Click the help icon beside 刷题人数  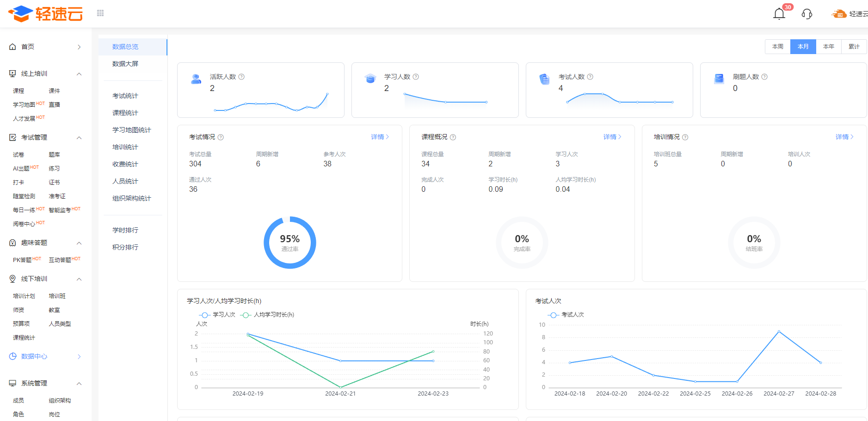click(x=764, y=77)
